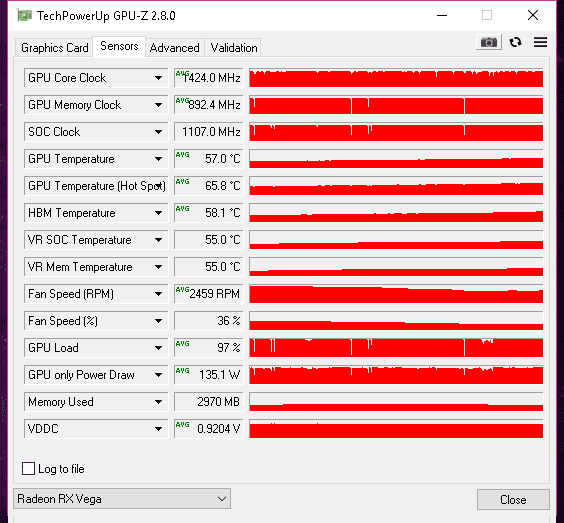Close GPU-Z with the title bar X
Image resolution: width=564 pixels, height=523 pixels.
point(533,15)
